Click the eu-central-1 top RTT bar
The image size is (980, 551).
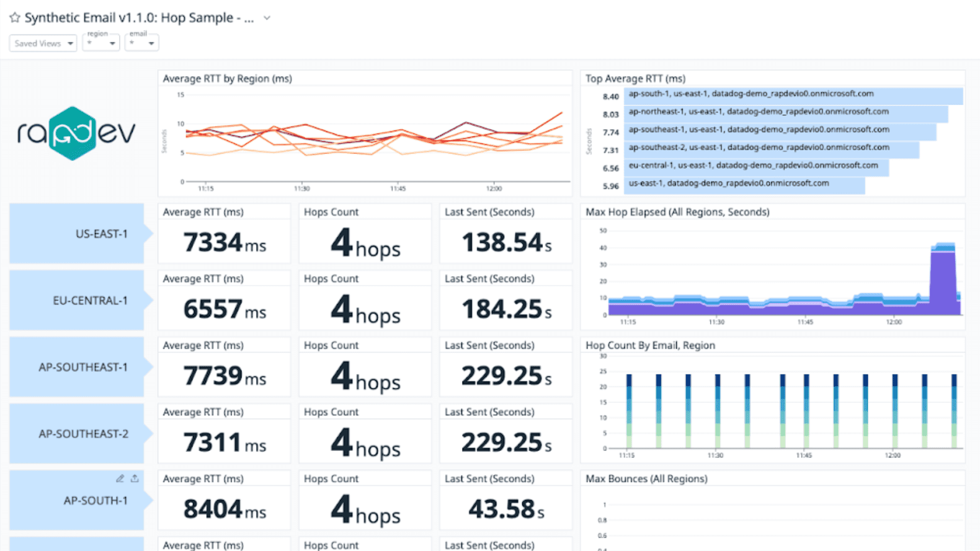[757, 167]
